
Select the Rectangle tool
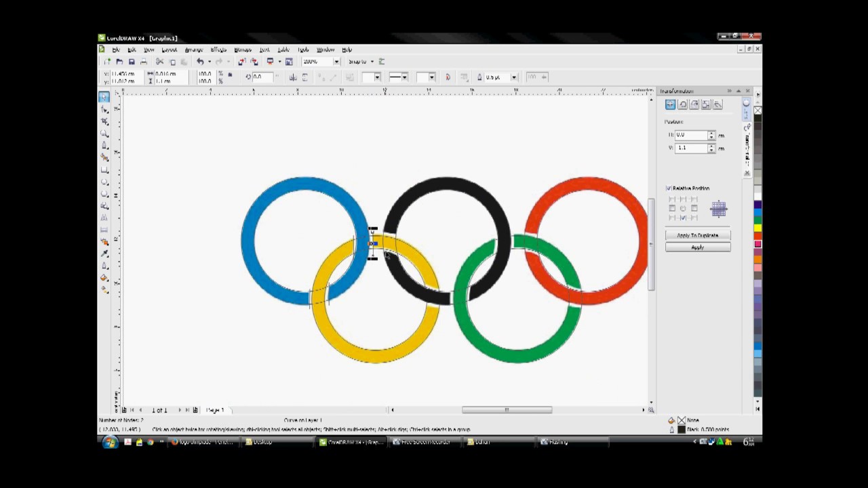point(104,169)
